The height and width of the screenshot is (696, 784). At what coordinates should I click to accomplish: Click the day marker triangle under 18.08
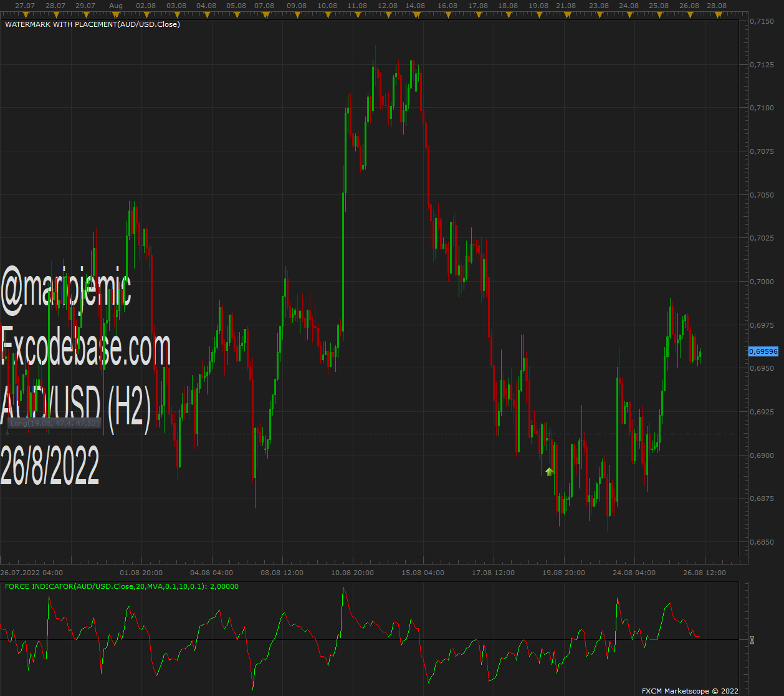pyautogui.click(x=508, y=14)
